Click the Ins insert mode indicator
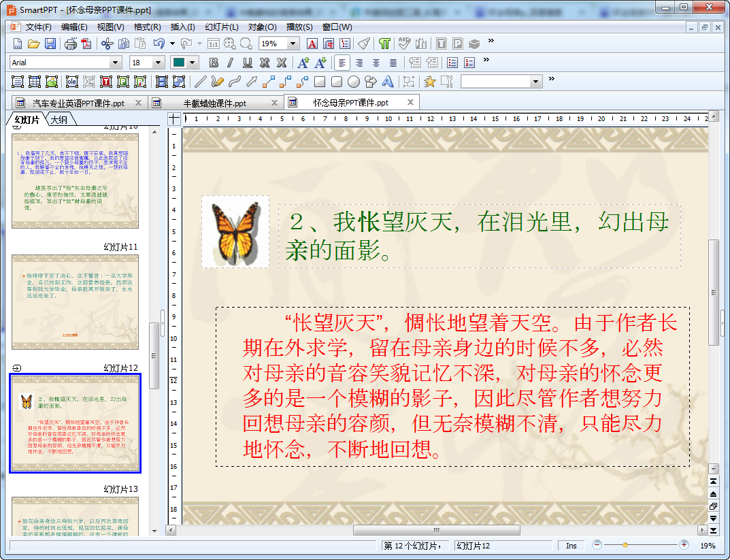This screenshot has height=560, width=730. [571, 546]
